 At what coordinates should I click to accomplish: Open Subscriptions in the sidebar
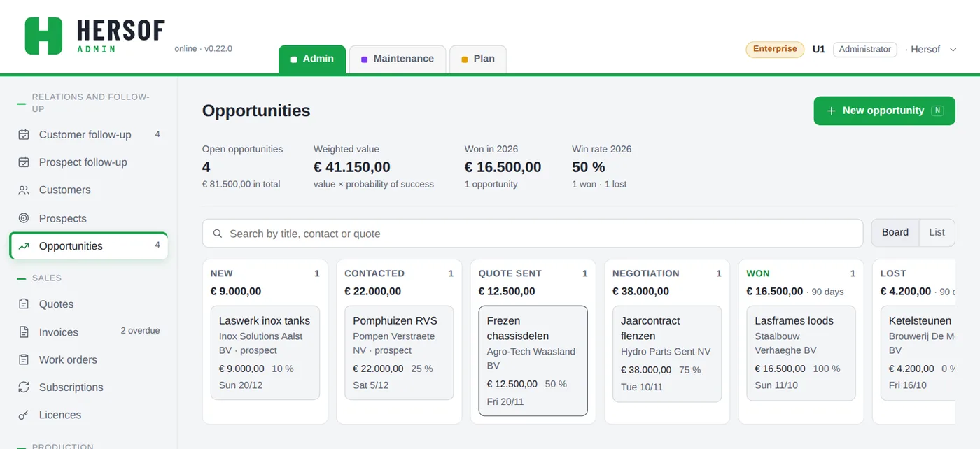(88, 387)
